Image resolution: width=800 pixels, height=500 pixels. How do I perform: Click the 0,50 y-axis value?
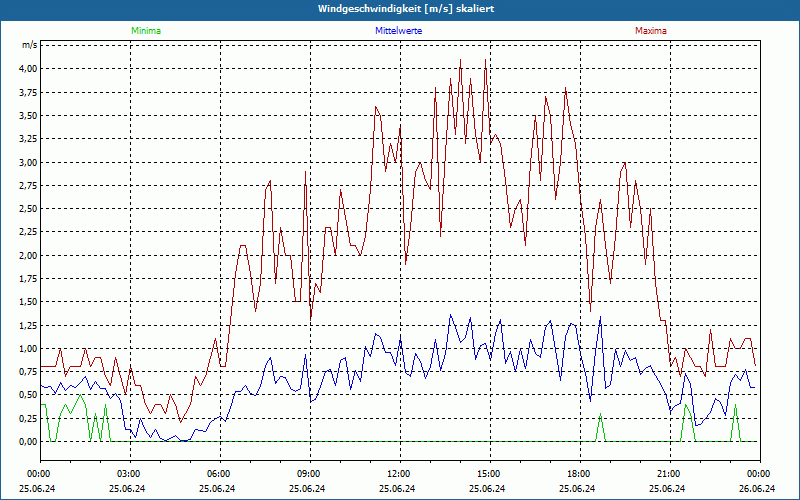pyautogui.click(x=28, y=395)
